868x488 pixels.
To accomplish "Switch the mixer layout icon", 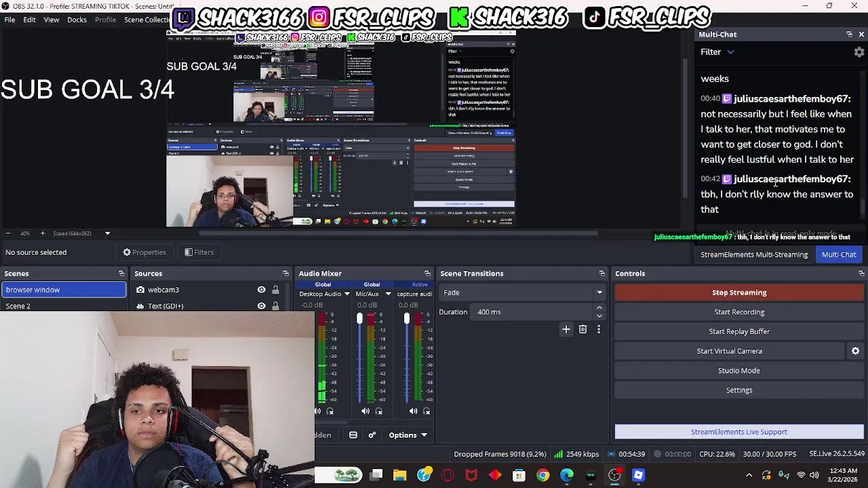I will point(353,435).
